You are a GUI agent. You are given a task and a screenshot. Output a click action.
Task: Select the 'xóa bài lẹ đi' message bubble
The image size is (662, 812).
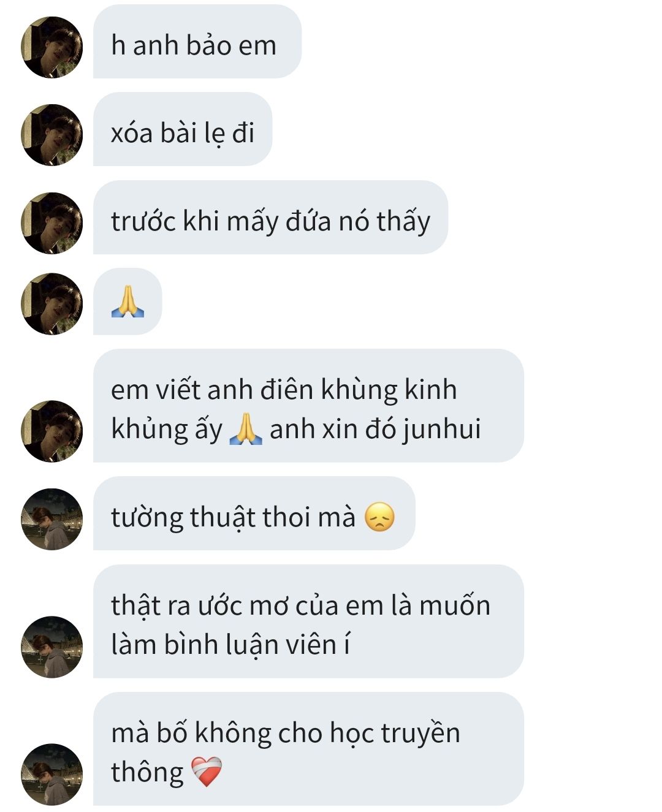click(x=183, y=129)
